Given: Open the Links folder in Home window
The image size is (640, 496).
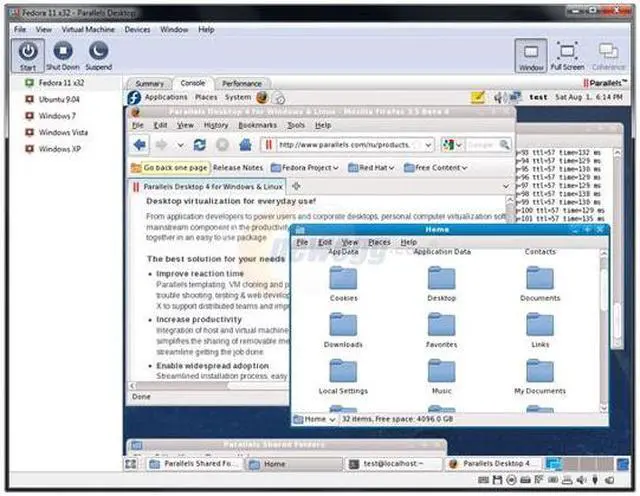Looking at the screenshot, I should (540, 331).
